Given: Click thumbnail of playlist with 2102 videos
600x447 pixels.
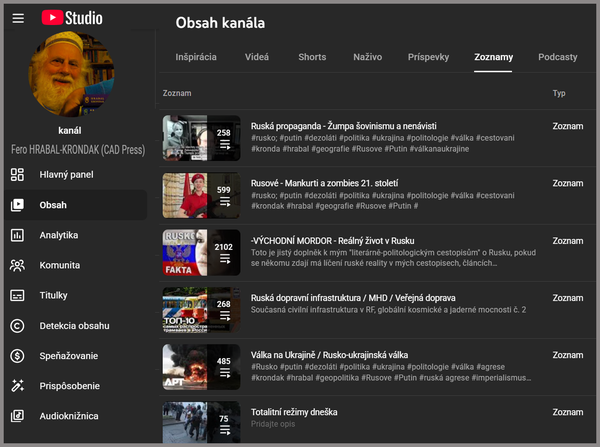Looking at the screenshot, I should point(201,255).
